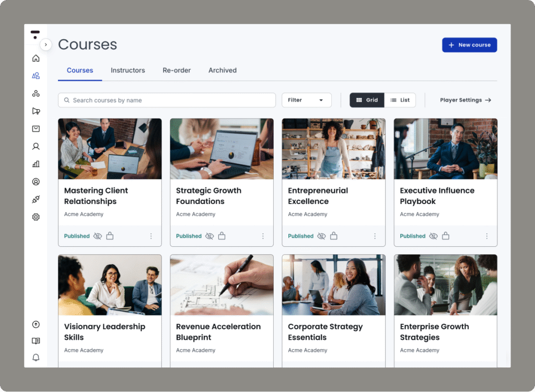Open the library book icon near the sidebar bottom

[x=36, y=341]
